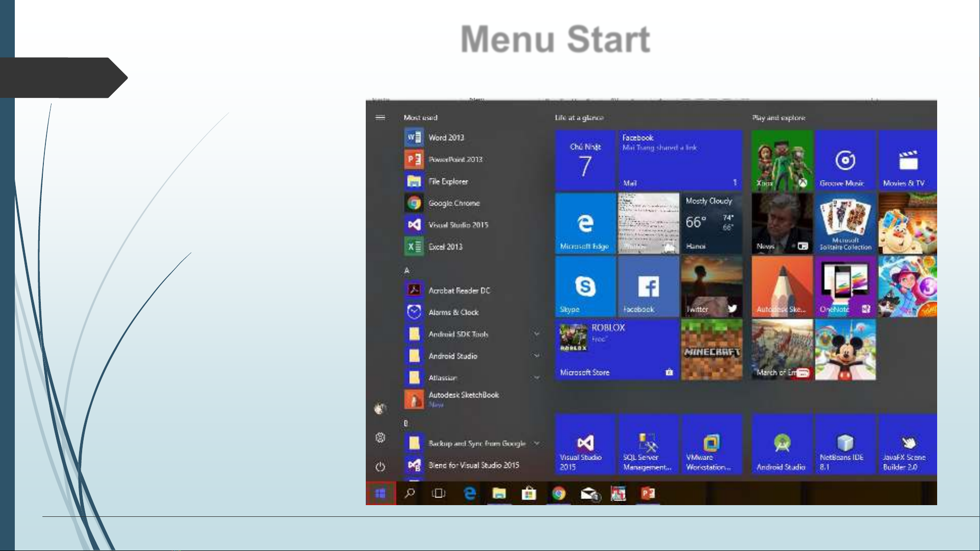Expand Backup and Sync from Google folder
980x551 pixels.
pos(537,443)
